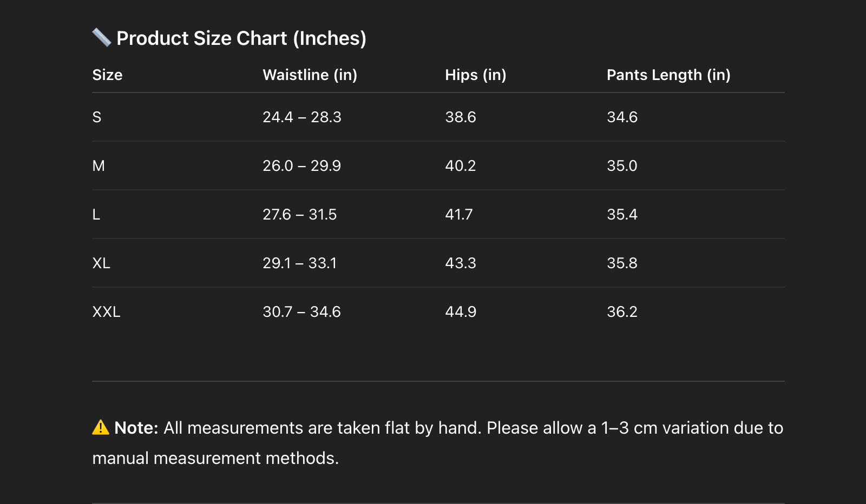The width and height of the screenshot is (866, 504).
Task: Select the Waistline (in) column header
Action: click(x=310, y=75)
